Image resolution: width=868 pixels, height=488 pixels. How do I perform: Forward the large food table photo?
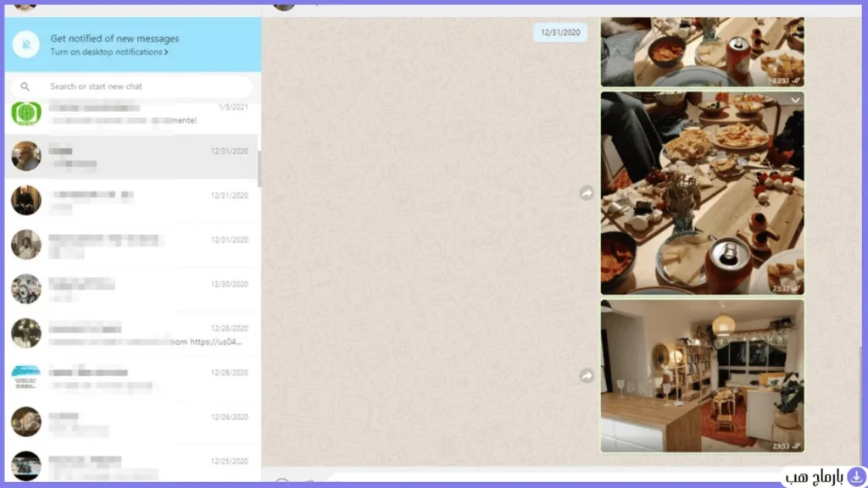click(587, 193)
